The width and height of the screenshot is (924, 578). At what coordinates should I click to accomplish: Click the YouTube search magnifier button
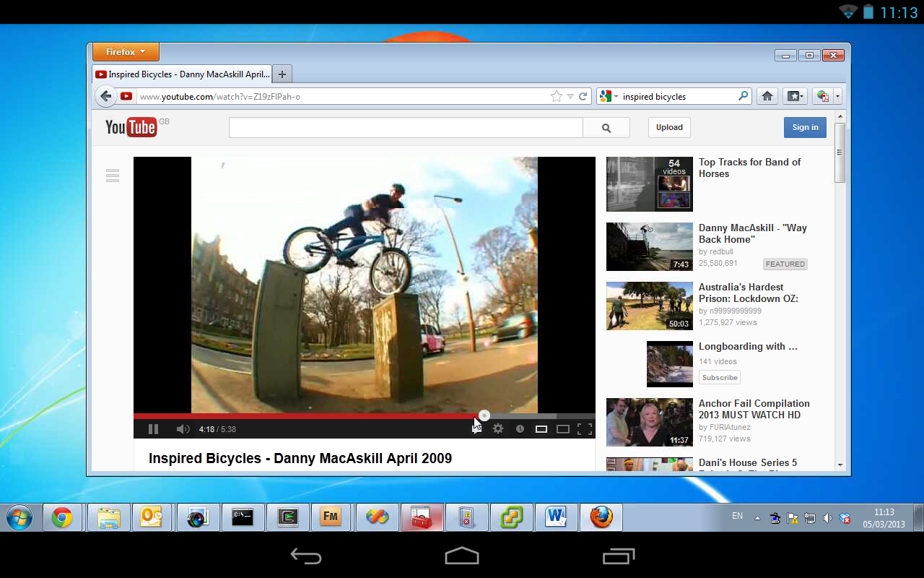click(606, 127)
